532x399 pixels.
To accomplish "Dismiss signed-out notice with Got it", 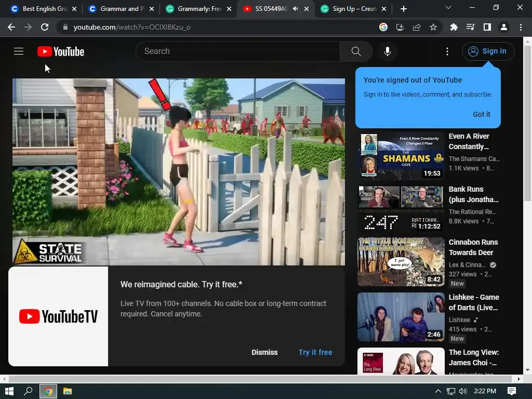I will [x=482, y=114].
